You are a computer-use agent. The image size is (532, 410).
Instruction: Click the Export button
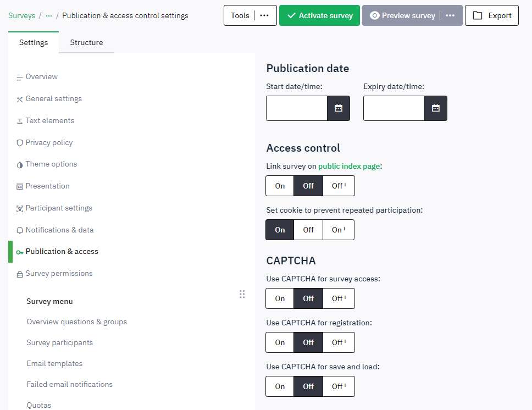tap(491, 15)
